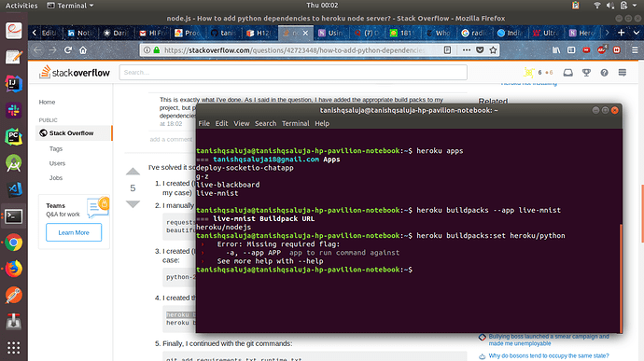Open Stack Overflow help icon
This screenshot has height=361, width=644.
pos(604,73)
